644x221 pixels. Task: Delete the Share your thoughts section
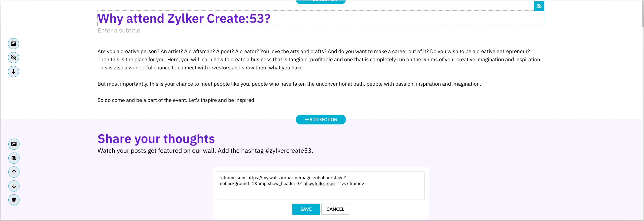(x=14, y=200)
